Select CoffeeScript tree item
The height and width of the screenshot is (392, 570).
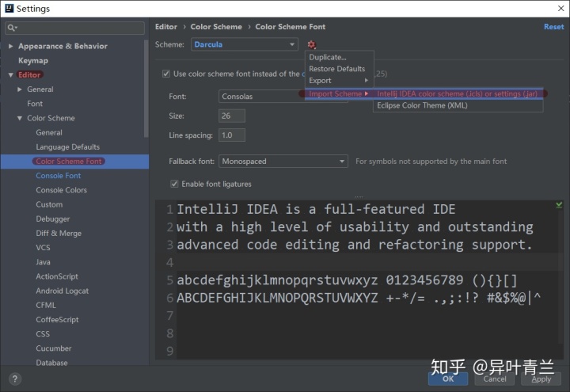57,320
